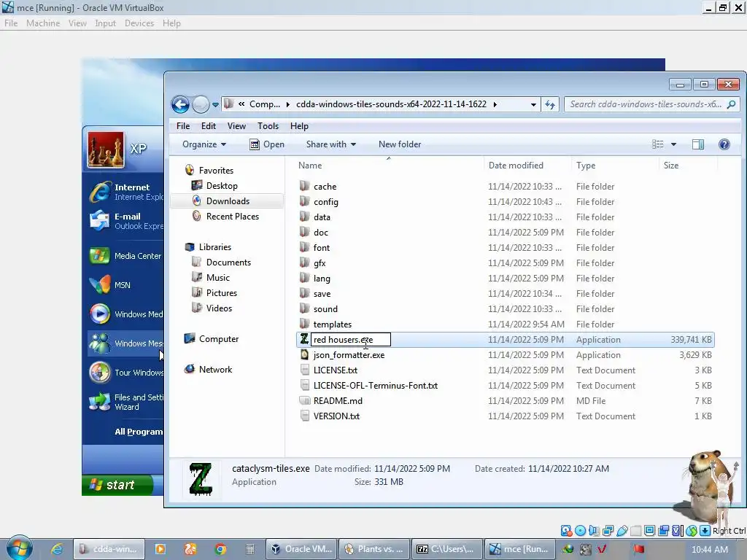747x560 pixels.
Task: Open the Music library
Action: [x=217, y=278]
